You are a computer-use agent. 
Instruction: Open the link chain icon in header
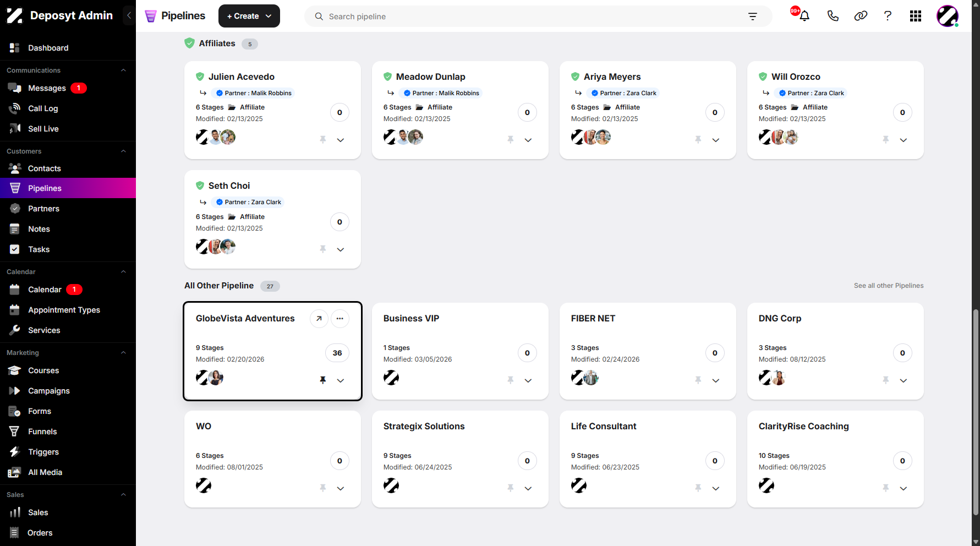coord(861,16)
